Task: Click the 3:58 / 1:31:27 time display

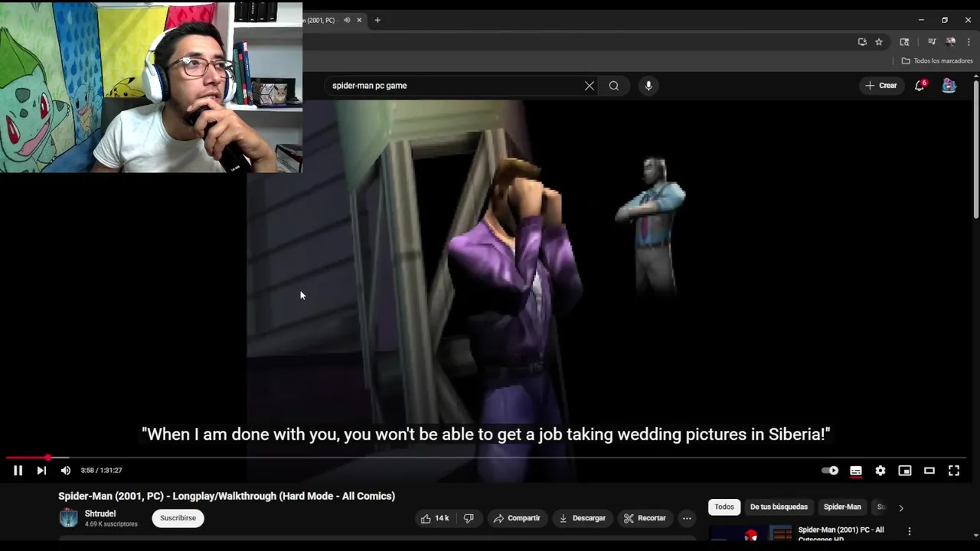Action: click(101, 471)
